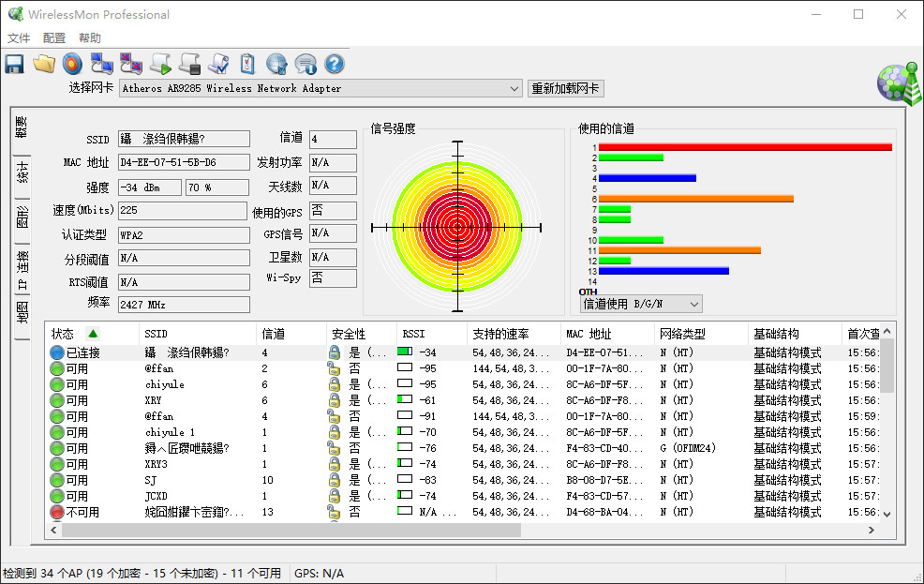Click the open folder toolbar icon
Screen dimensions: 924x584
point(43,64)
